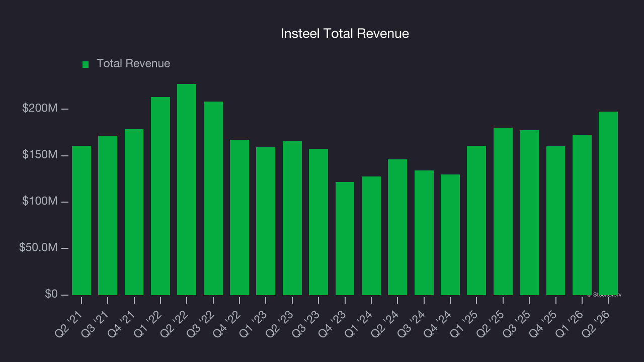Select the $100M y-axis label
This screenshot has width=644, height=362.
39,202
